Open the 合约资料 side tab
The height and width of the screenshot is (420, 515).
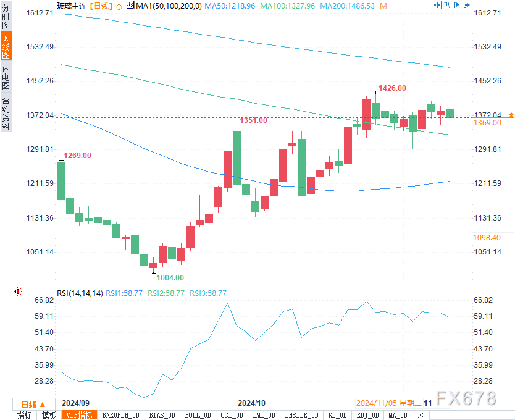[6, 113]
